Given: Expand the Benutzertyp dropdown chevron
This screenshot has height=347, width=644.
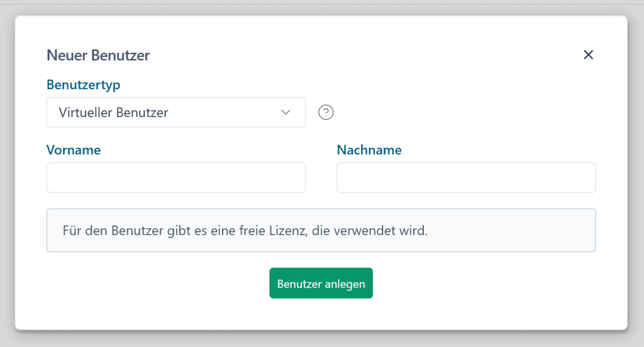Looking at the screenshot, I should 286,112.
